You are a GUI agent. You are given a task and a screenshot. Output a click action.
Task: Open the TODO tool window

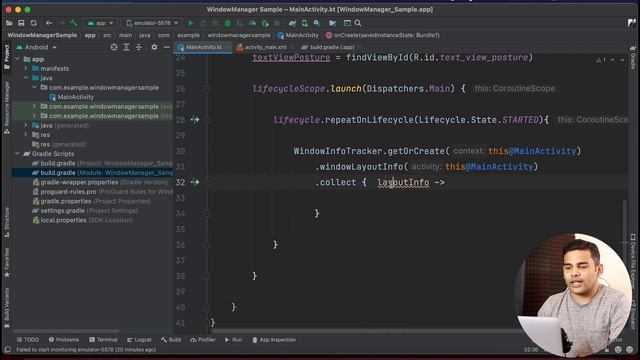(27, 340)
